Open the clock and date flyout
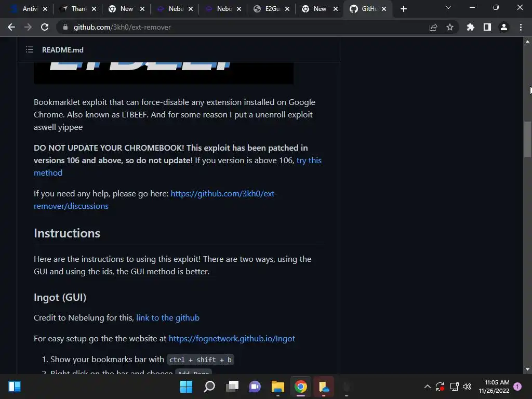Screen dimensions: 532x399 point(494,387)
